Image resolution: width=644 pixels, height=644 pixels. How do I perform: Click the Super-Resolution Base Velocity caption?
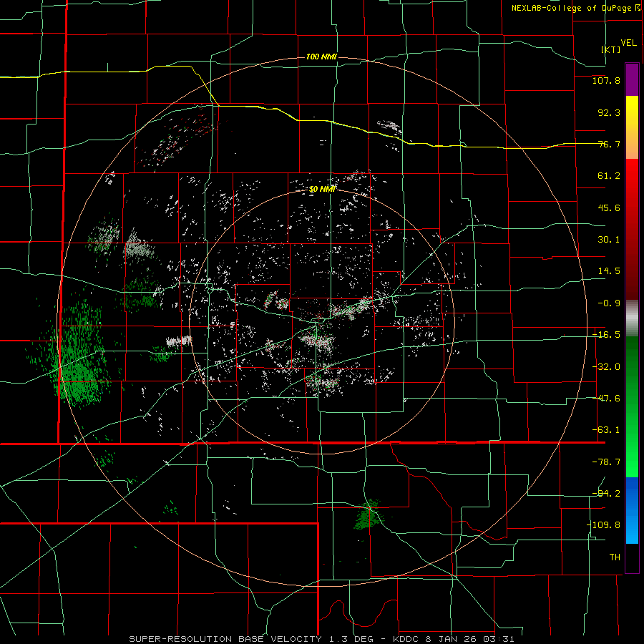click(x=321, y=639)
